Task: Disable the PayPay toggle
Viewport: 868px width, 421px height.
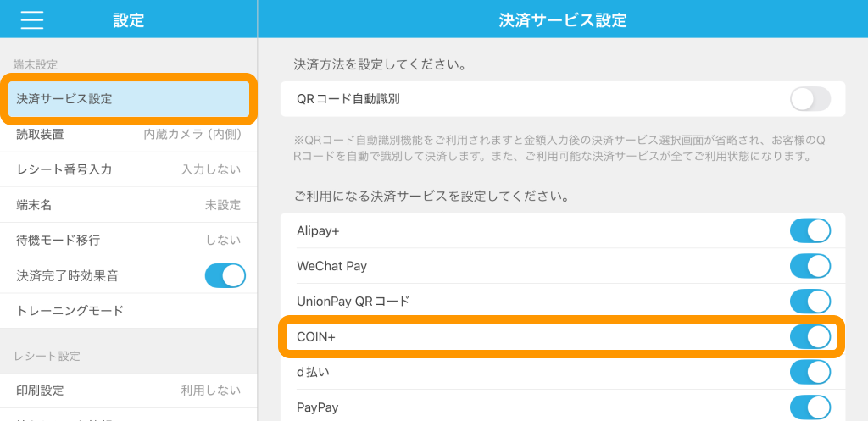Action: click(810, 407)
